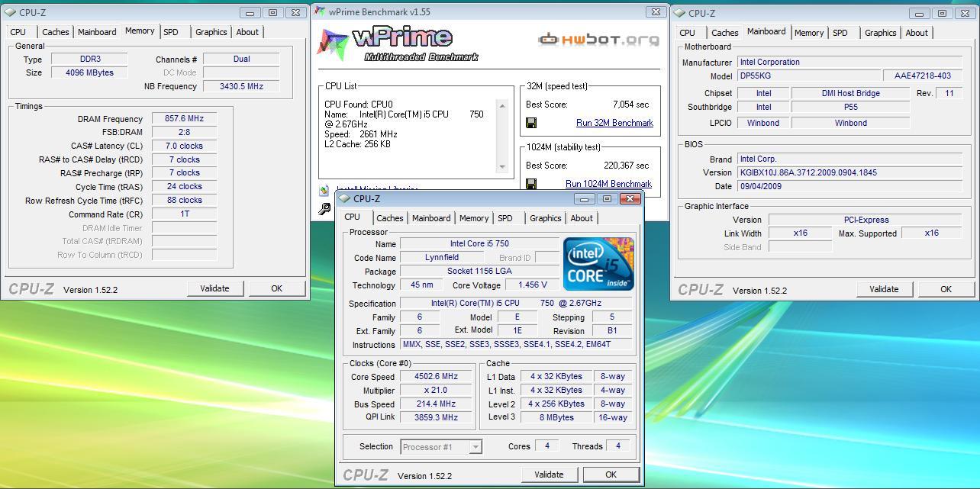Click Validate in the left Memory CPU-Z window
This screenshot has height=489, width=980.
214,288
